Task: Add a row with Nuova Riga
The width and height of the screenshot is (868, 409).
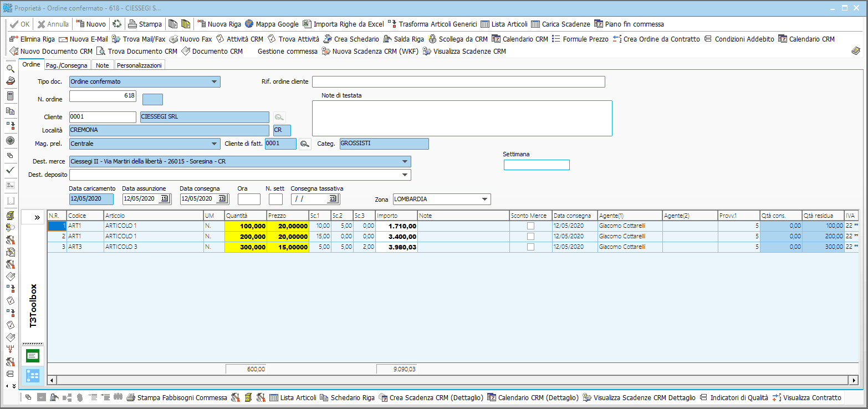Action: coord(219,24)
